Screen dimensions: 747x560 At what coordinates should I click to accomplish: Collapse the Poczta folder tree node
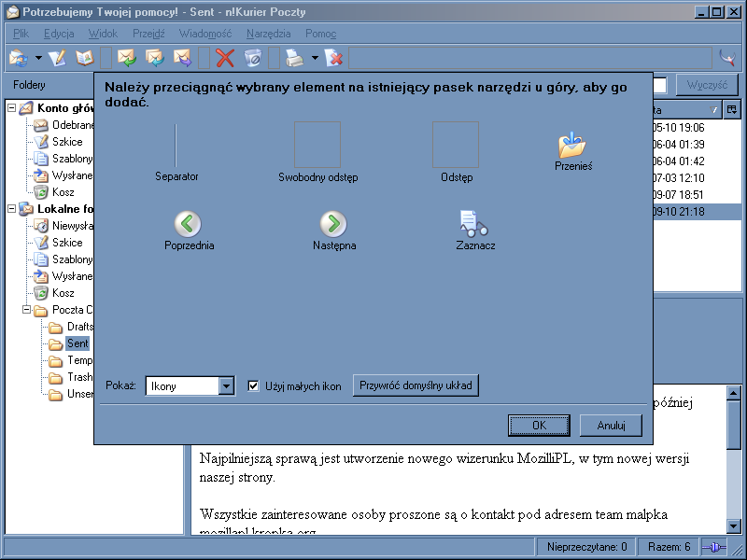click(27, 310)
